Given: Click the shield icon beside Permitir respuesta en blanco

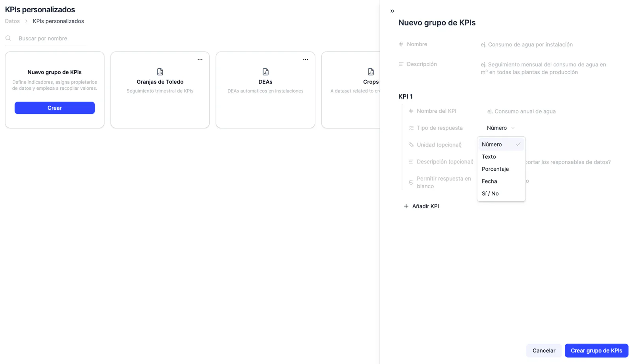Looking at the screenshot, I should point(411,183).
